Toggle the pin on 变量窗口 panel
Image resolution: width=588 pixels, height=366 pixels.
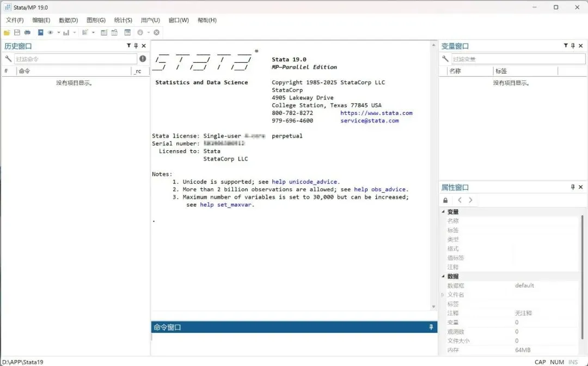[x=573, y=45]
